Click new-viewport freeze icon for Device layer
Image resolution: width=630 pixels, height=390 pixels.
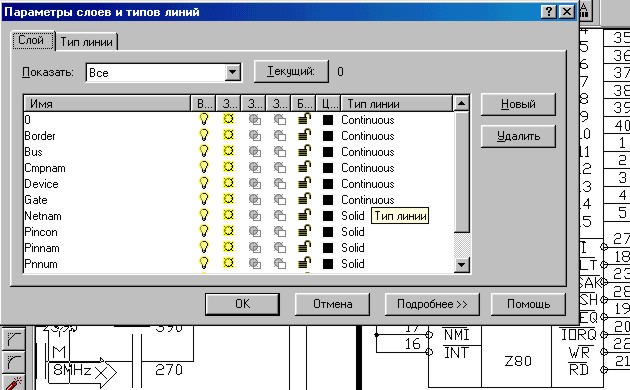tap(280, 184)
